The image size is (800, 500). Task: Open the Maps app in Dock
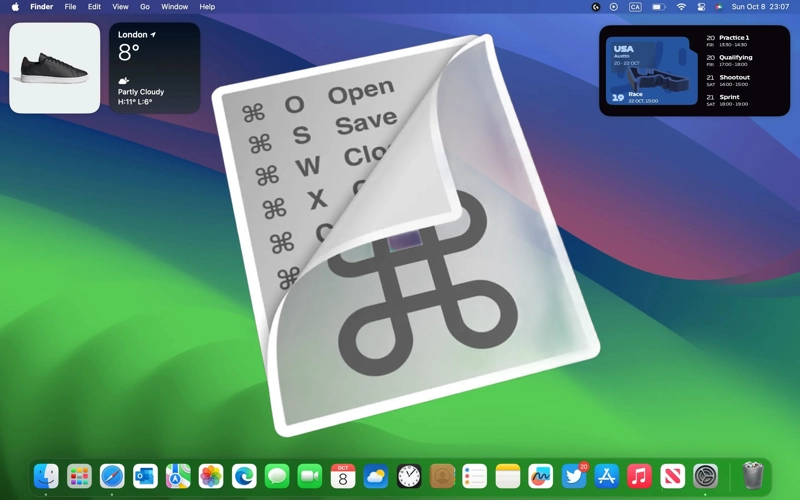(178, 476)
